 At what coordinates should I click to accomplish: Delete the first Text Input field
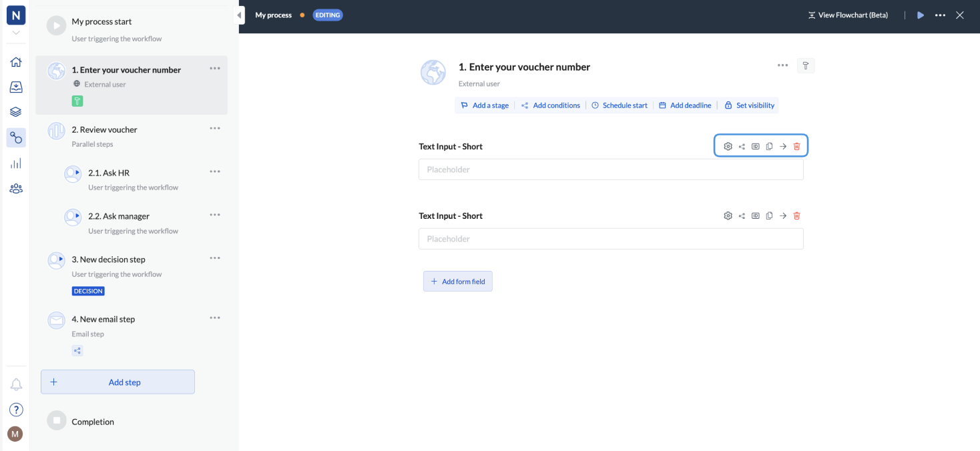(x=796, y=146)
